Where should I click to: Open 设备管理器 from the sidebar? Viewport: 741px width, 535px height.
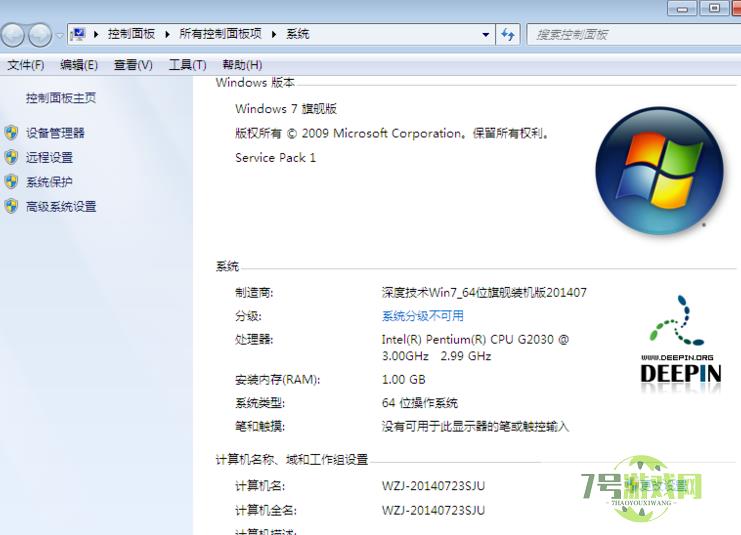tap(55, 133)
